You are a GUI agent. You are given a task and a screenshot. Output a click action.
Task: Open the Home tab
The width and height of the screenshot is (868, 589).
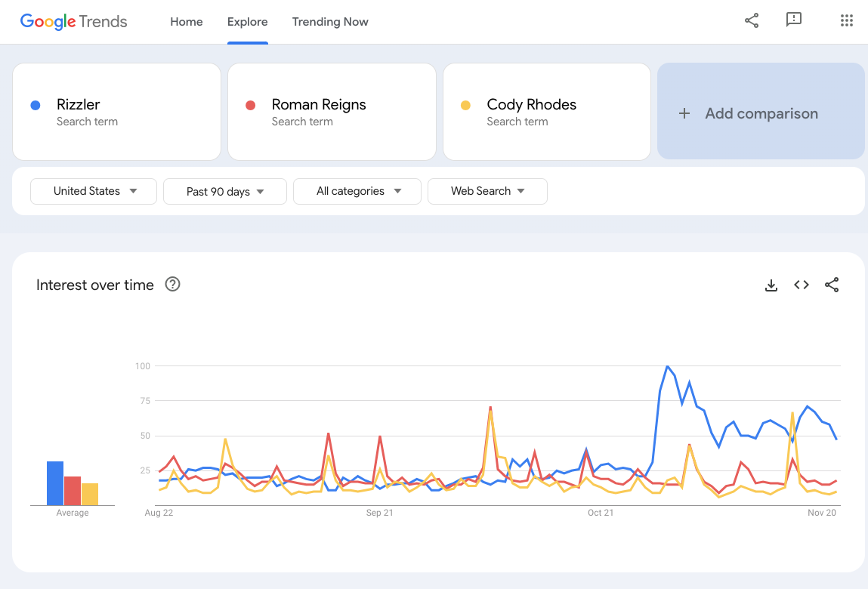tap(187, 22)
